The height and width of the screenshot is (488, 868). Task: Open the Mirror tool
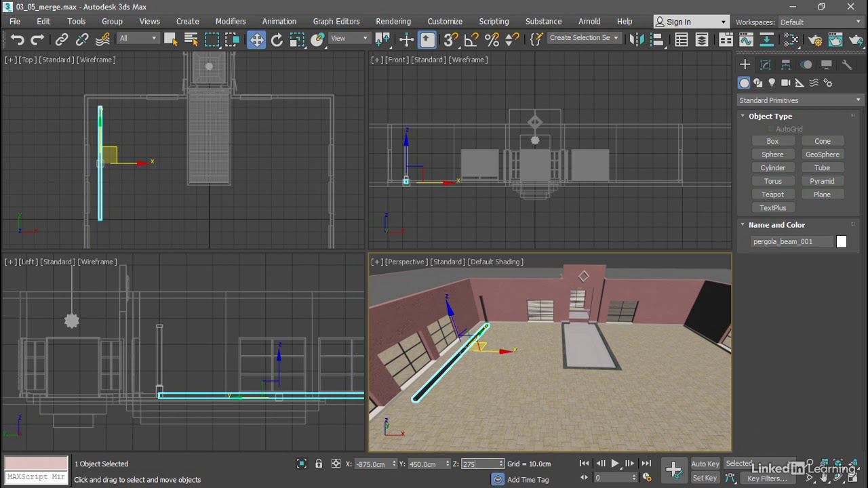637,40
